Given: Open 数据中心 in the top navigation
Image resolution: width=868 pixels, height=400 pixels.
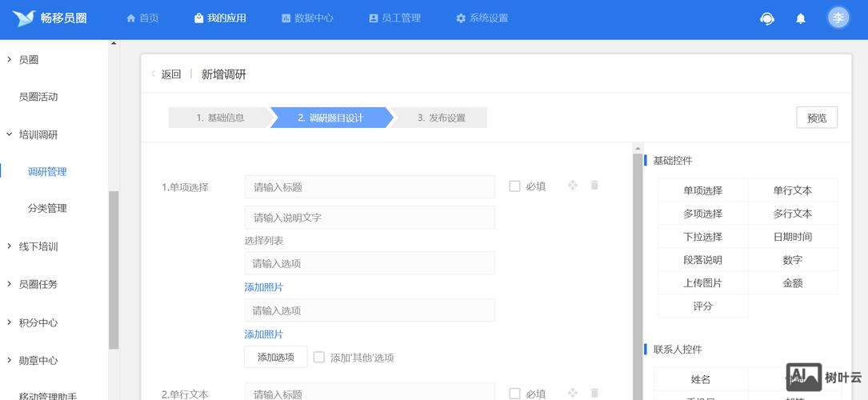Looking at the screenshot, I should click(308, 18).
